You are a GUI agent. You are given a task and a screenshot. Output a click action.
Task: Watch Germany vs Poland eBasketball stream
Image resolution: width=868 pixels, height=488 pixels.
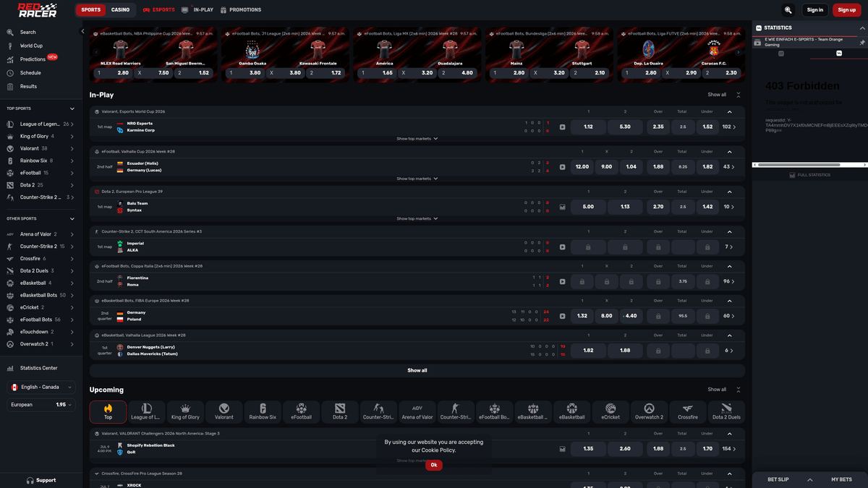[x=562, y=316]
